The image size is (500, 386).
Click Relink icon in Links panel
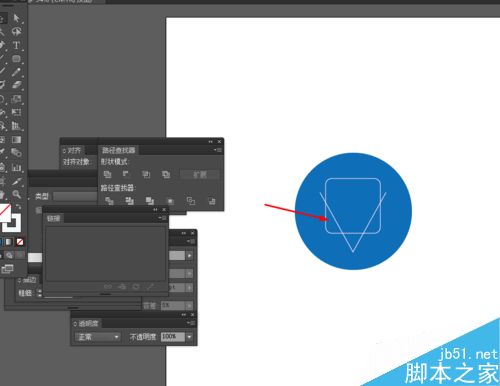click(108, 286)
